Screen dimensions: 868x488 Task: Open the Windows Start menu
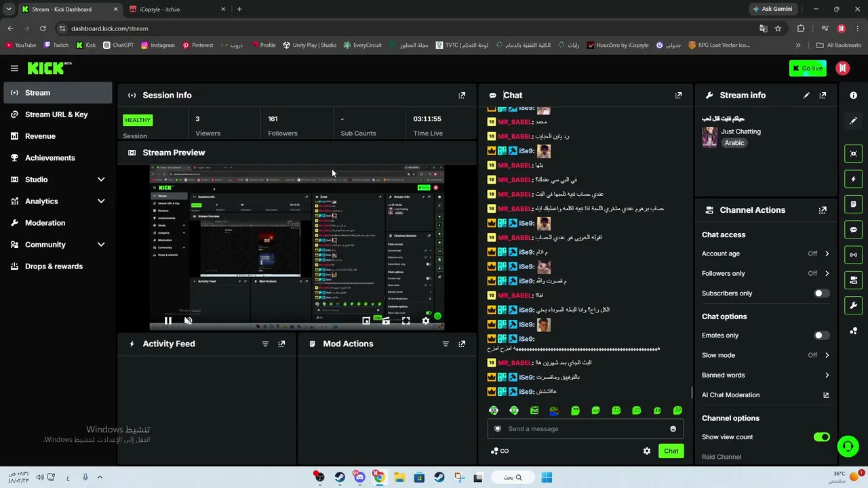pyautogui.click(x=547, y=477)
